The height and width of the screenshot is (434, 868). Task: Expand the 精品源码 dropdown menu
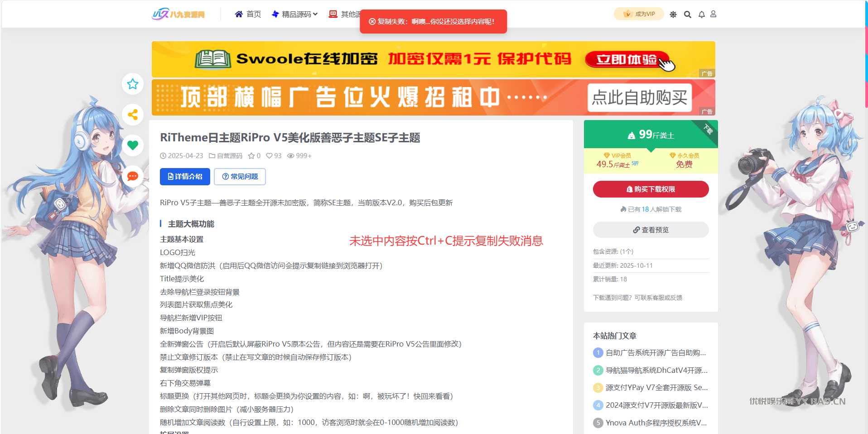coord(295,14)
